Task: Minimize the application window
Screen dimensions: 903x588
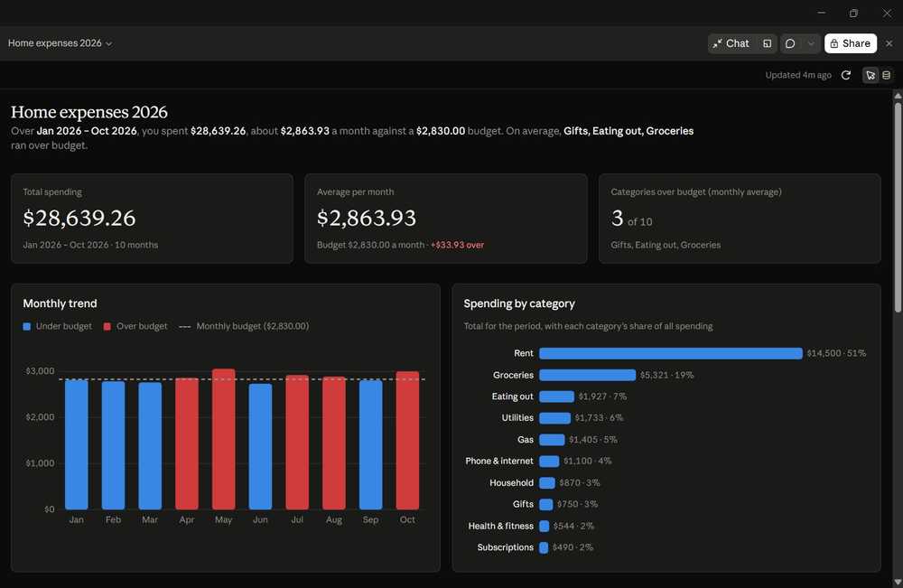Action: pyautogui.click(x=821, y=13)
